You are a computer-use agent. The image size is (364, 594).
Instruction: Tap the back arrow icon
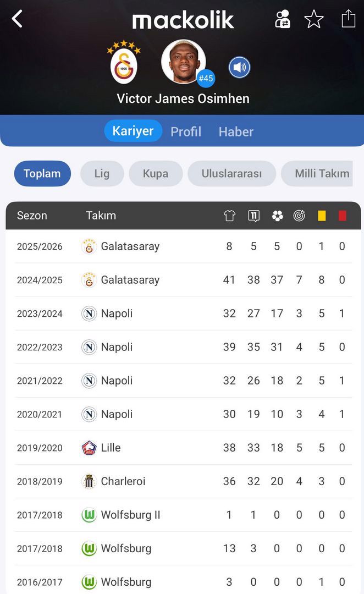point(18,19)
